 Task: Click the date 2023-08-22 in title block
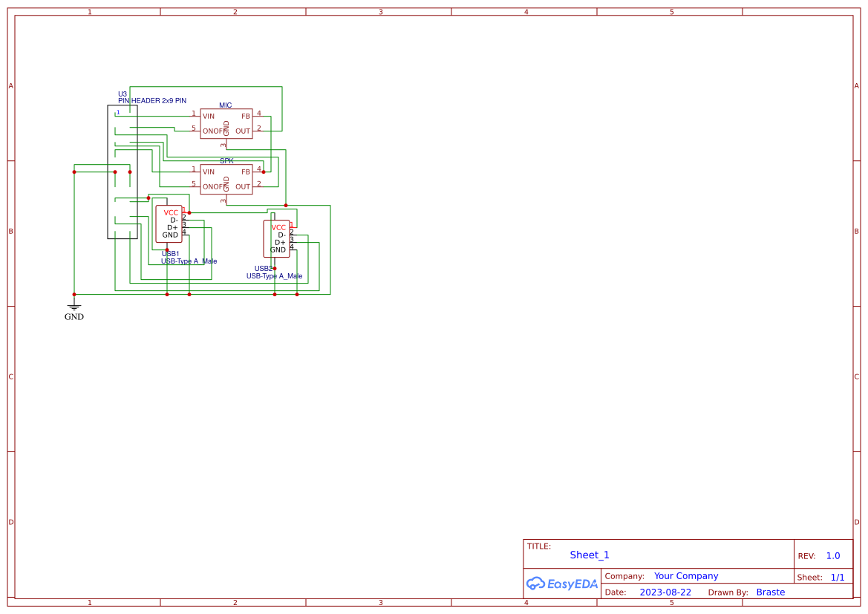(x=665, y=592)
